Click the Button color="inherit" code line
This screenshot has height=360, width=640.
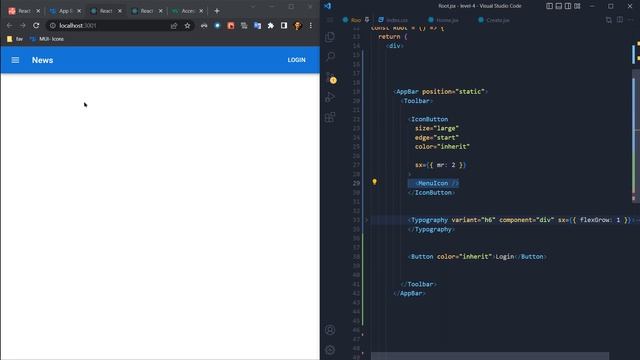pyautogui.click(x=477, y=257)
